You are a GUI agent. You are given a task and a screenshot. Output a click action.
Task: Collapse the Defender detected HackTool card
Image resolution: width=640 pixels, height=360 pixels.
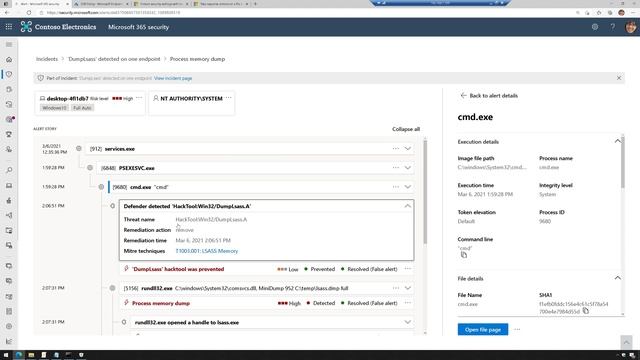408,206
